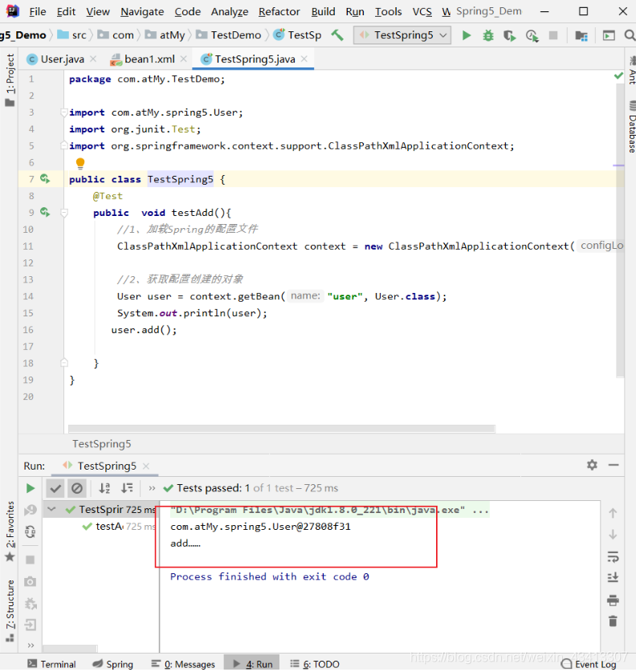Sort tests by duration icon
Viewport: 636px width, 672px height.
pyautogui.click(x=127, y=488)
